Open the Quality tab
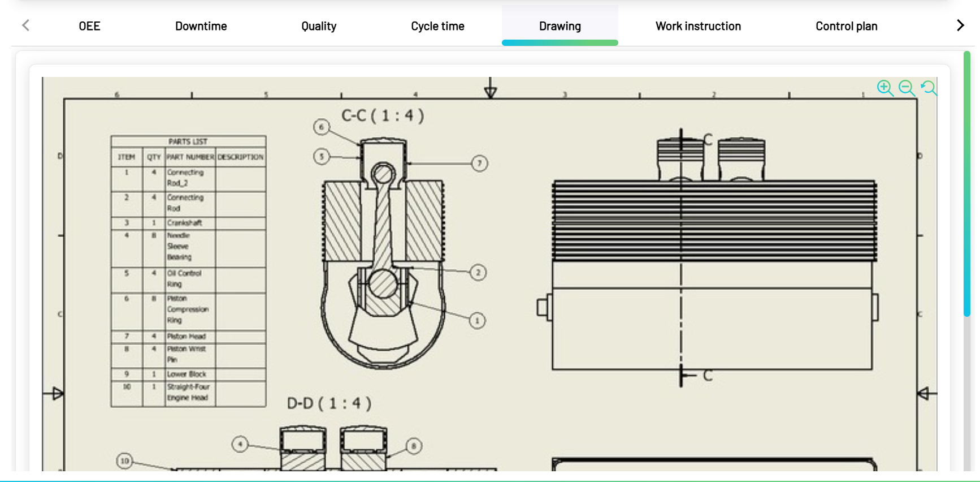 [319, 26]
